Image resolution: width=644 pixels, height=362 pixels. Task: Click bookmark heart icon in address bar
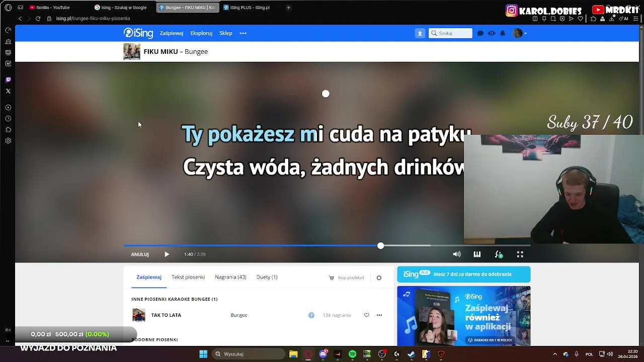[x=580, y=19]
